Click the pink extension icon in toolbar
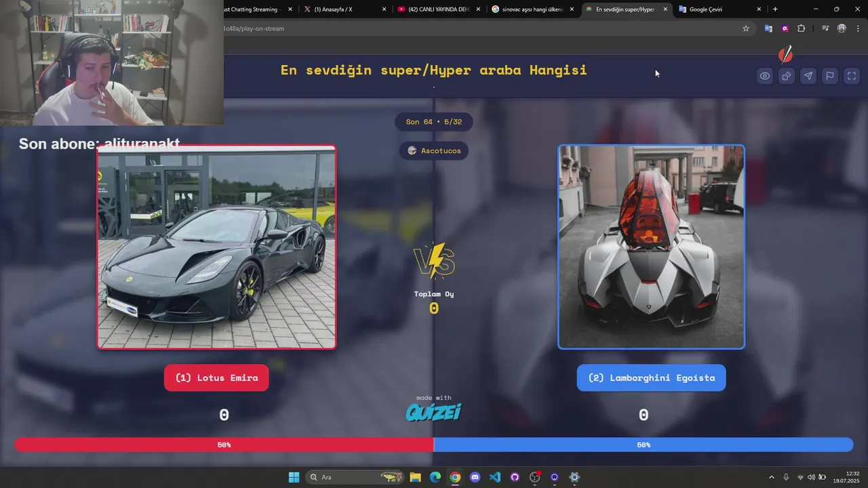868x488 pixels. (785, 28)
